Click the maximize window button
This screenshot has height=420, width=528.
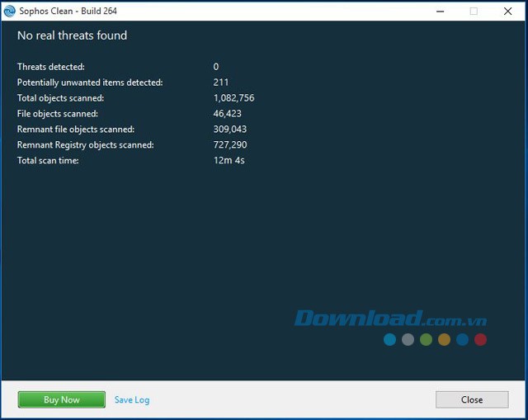[474, 11]
